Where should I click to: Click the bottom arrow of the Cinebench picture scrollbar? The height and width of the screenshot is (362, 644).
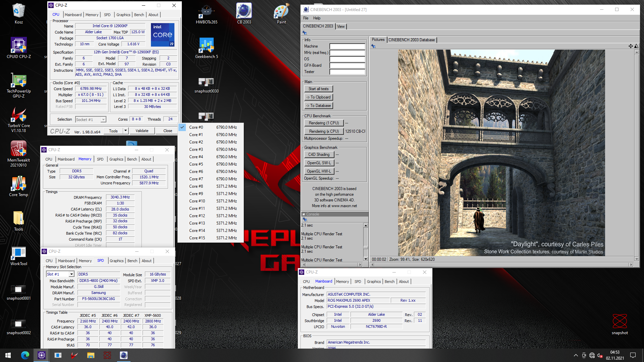[x=637, y=259]
